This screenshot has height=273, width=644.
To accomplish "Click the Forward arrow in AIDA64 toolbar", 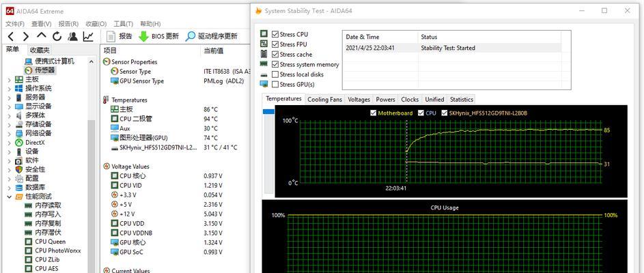I will point(25,37).
